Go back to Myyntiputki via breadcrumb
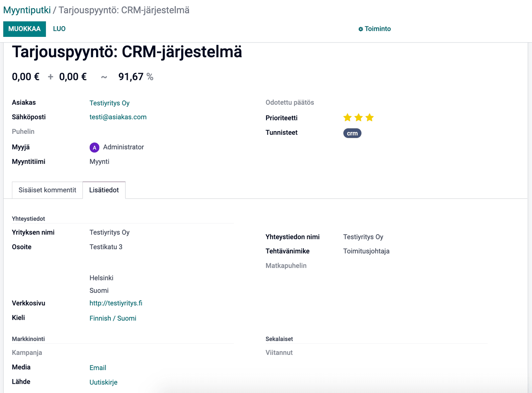 pos(27,10)
